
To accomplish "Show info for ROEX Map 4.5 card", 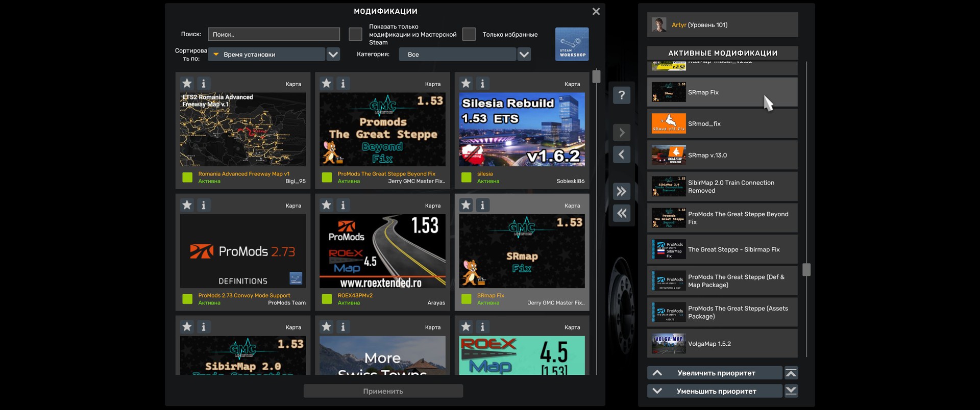I will (482, 326).
